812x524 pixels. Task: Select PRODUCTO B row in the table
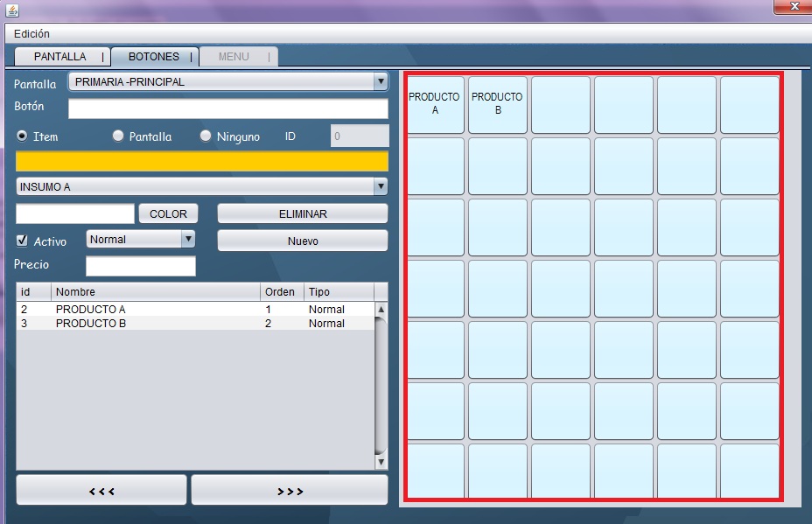click(91, 324)
